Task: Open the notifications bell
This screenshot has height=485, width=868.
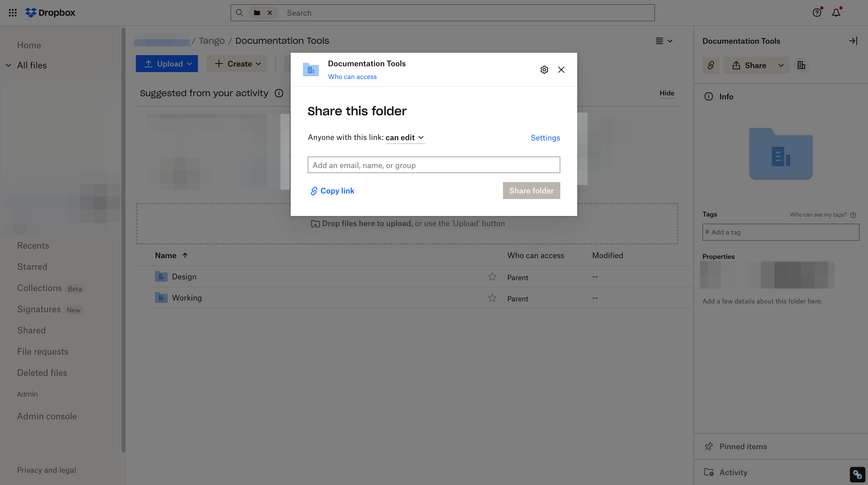Action: [x=836, y=13]
